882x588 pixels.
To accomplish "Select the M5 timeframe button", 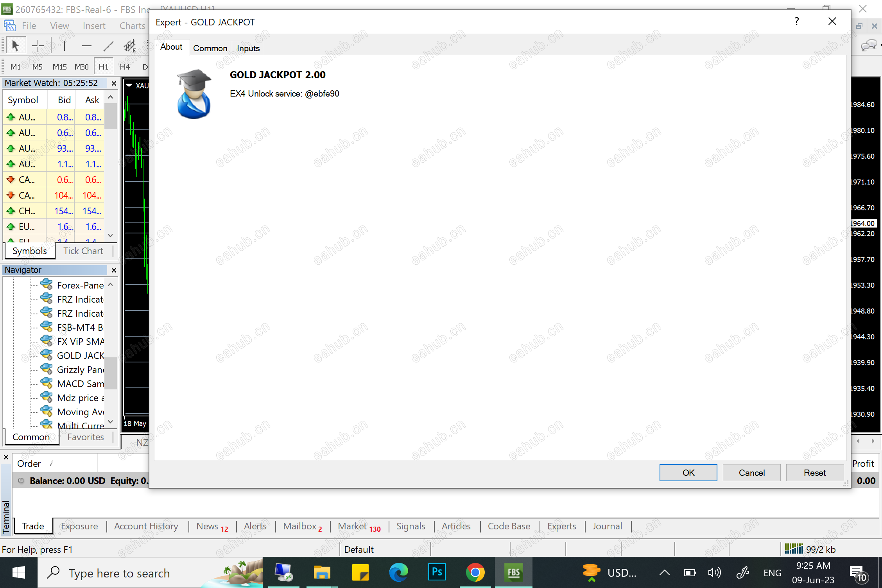I will [37, 67].
